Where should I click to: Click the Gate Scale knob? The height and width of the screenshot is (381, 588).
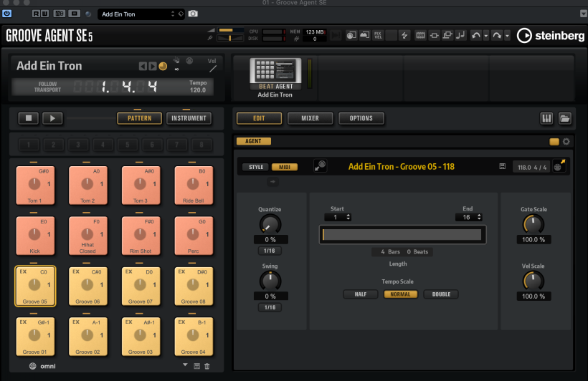pos(534,224)
